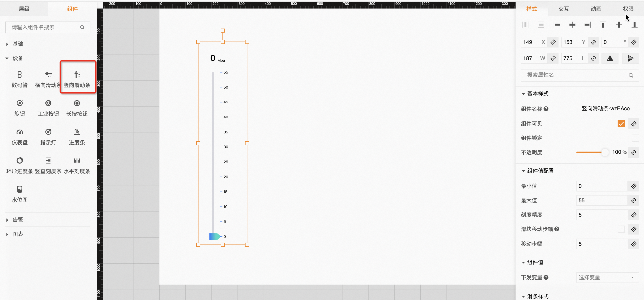Expand the 基础 component category
Viewport: 644px width, 300px height.
pos(17,44)
